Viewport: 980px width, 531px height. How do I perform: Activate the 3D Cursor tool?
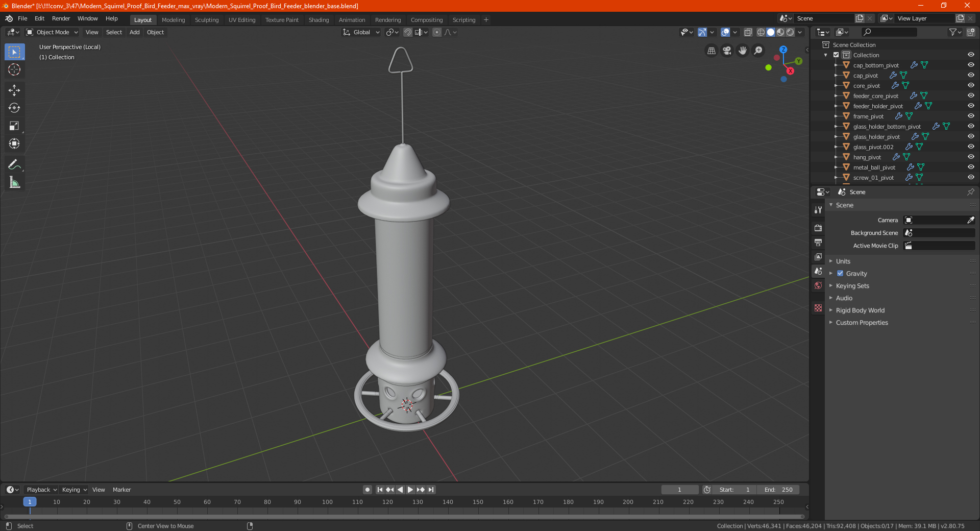point(14,70)
